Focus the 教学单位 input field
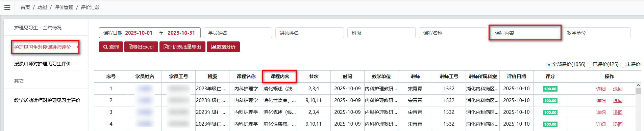644x131 pixels. pos(597,33)
